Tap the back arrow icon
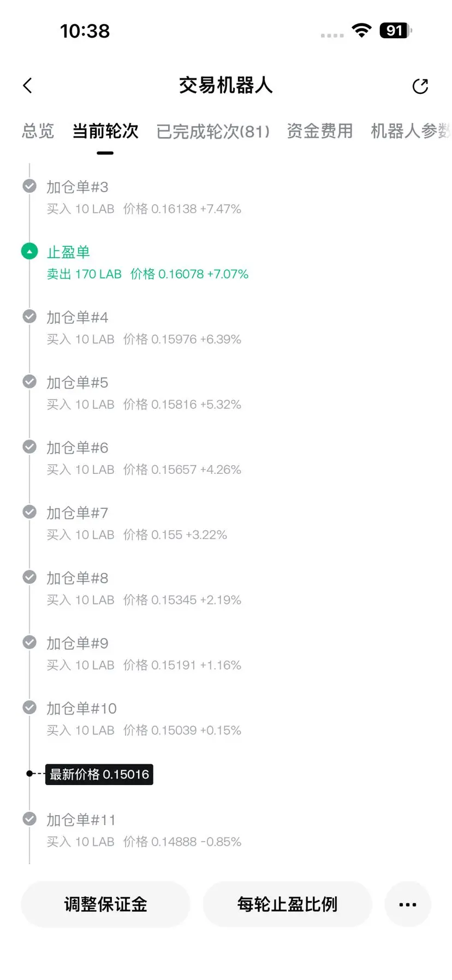 tap(28, 86)
